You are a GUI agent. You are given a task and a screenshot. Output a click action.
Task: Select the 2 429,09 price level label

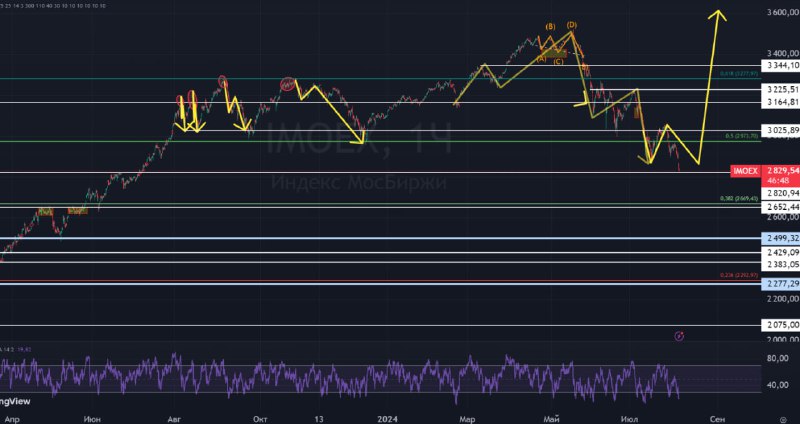780,252
